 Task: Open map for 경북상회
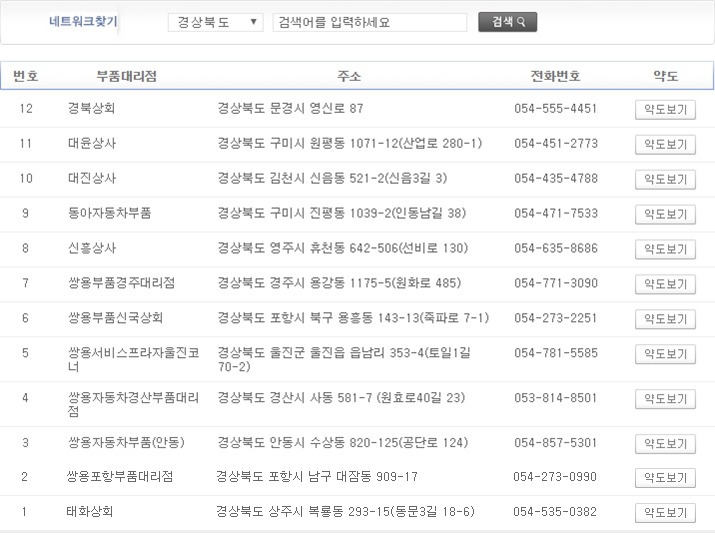tap(665, 110)
